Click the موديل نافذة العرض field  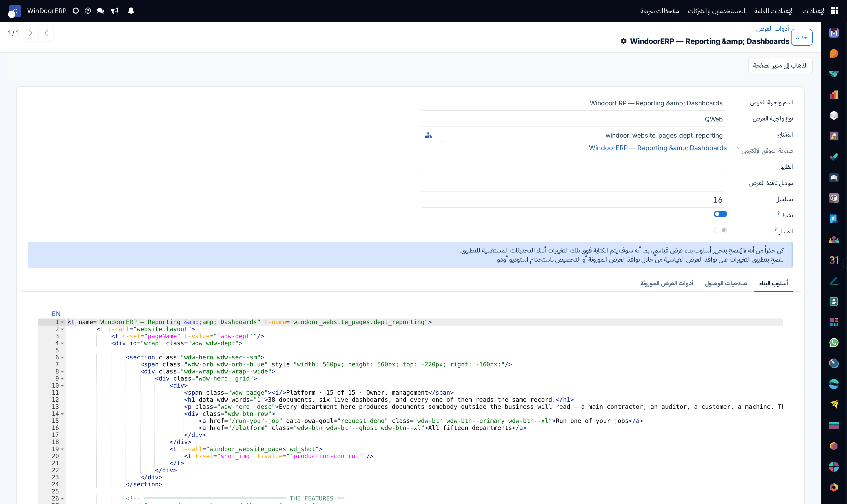(x=572, y=184)
